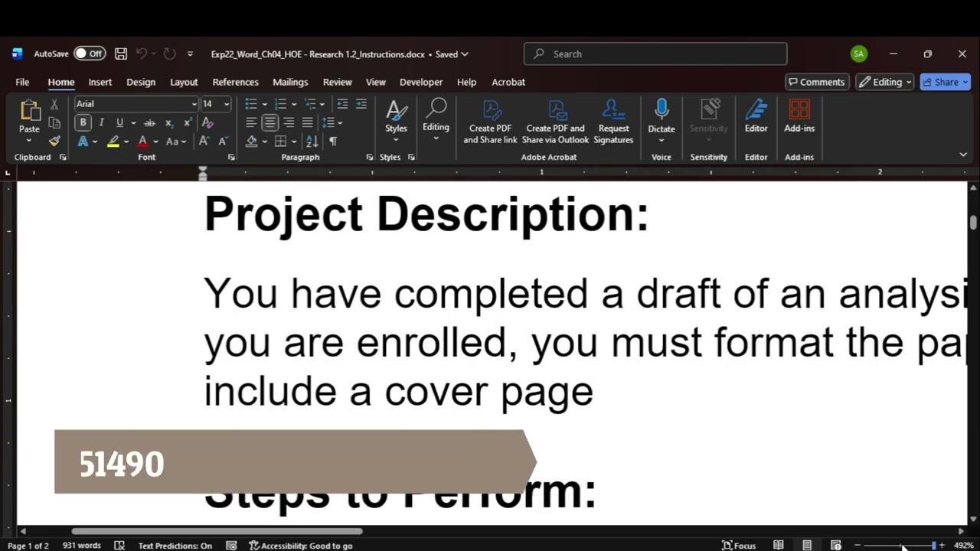This screenshot has width=980, height=551.
Task: Open the Font dialog launcher
Action: (231, 157)
